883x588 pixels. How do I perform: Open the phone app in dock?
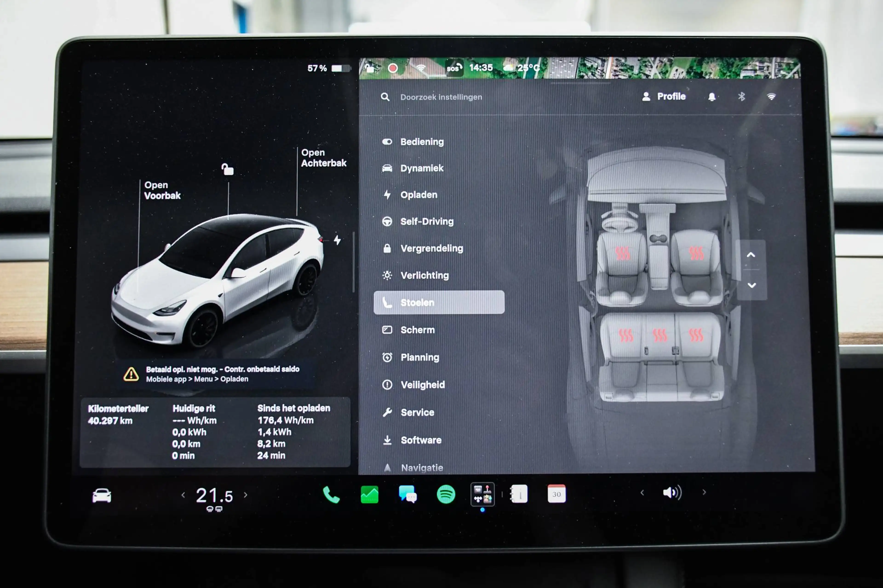331,495
